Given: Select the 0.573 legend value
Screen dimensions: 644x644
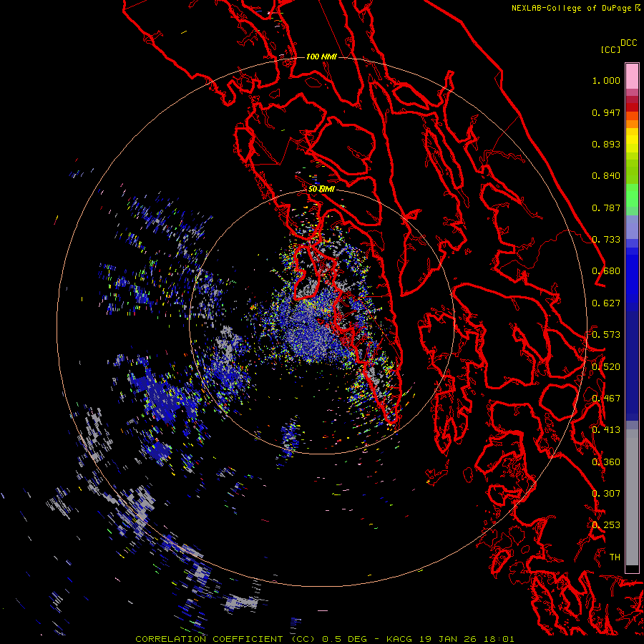Looking at the screenshot, I should [x=606, y=335].
